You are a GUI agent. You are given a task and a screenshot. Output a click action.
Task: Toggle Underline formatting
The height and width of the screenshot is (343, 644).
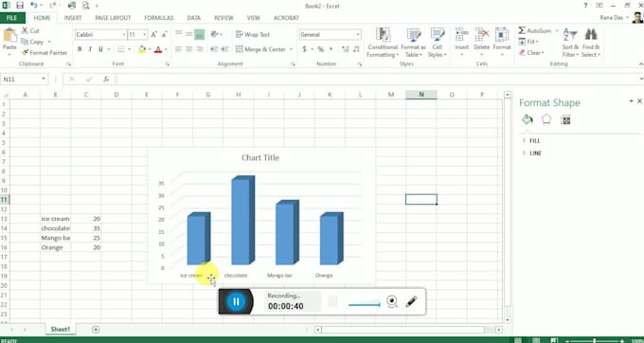(x=100, y=49)
